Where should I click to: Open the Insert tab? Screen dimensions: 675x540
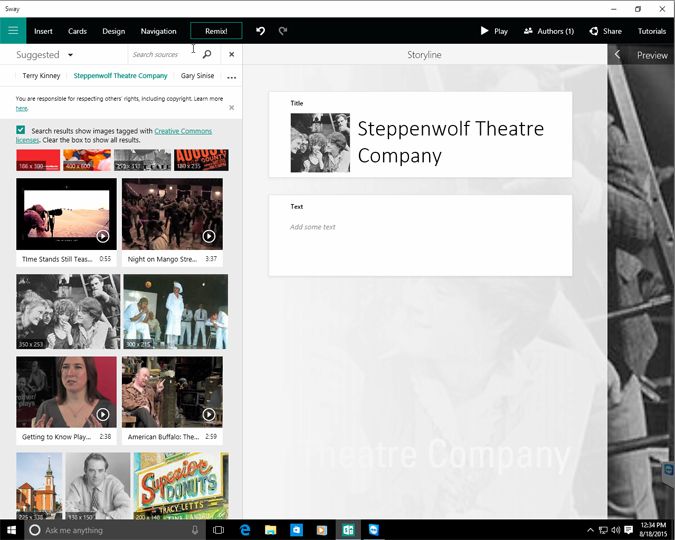[x=43, y=31]
